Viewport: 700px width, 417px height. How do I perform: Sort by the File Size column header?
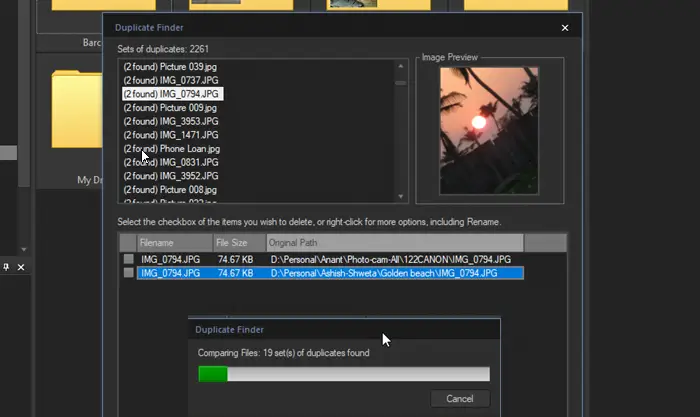click(x=240, y=243)
